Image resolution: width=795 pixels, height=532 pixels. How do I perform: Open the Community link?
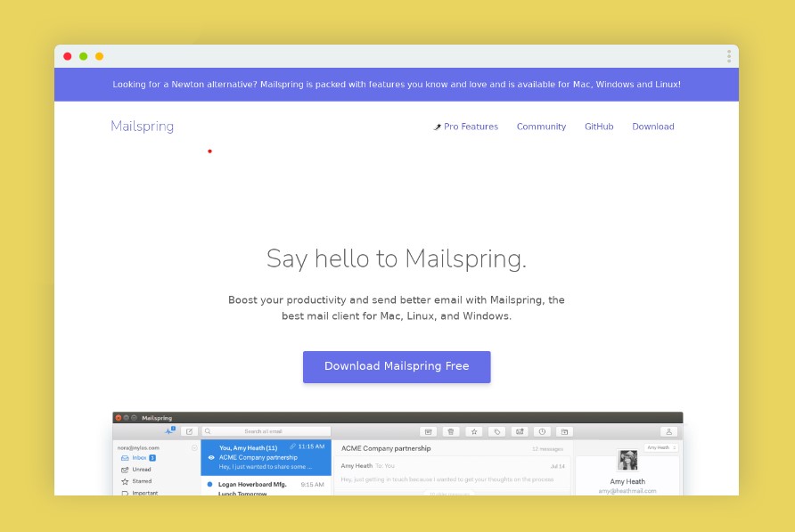(x=541, y=127)
